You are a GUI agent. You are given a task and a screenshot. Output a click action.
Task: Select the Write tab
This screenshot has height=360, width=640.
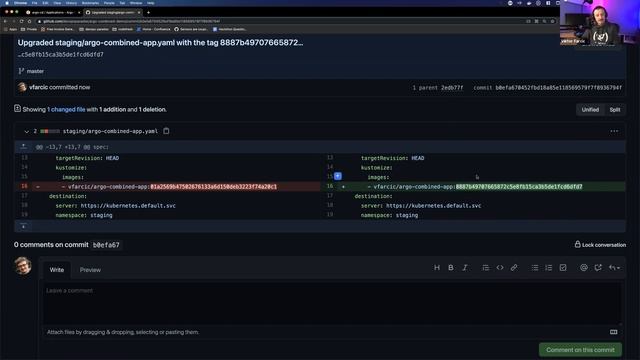click(x=57, y=270)
